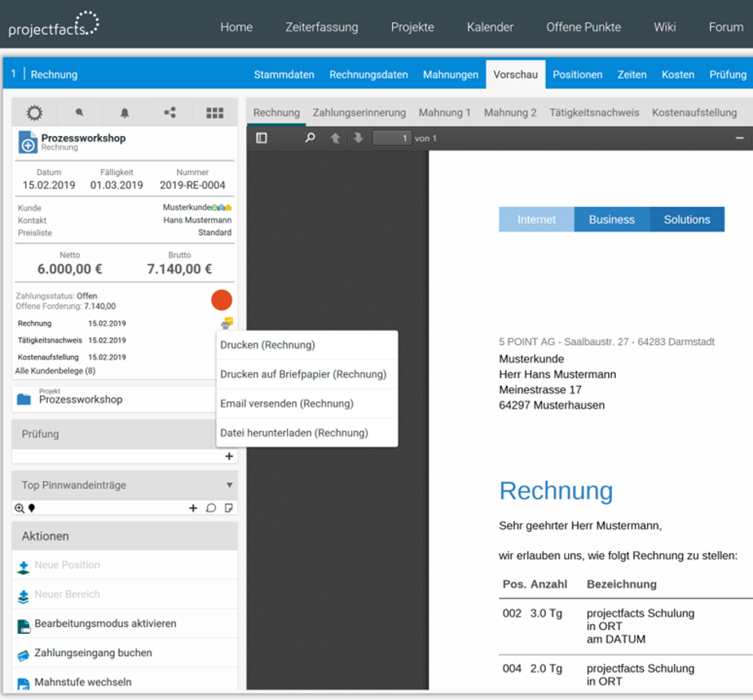This screenshot has height=700, width=753.
Task: Switch to the Zeiten tab
Action: point(632,74)
